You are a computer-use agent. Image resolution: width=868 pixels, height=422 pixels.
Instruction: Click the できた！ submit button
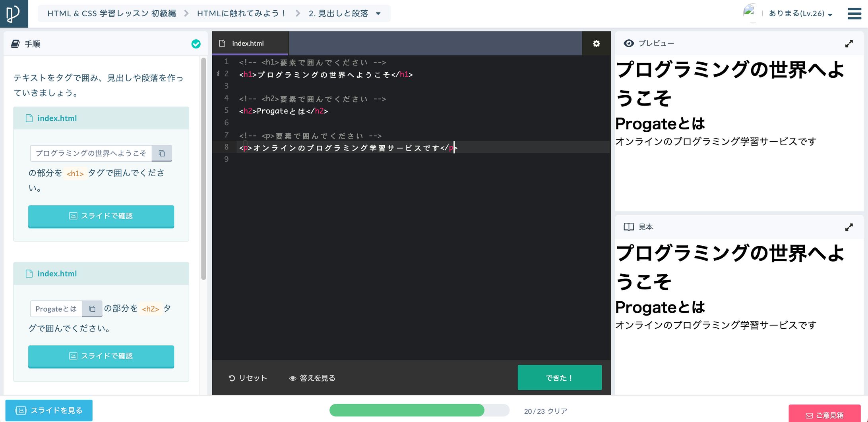point(560,378)
